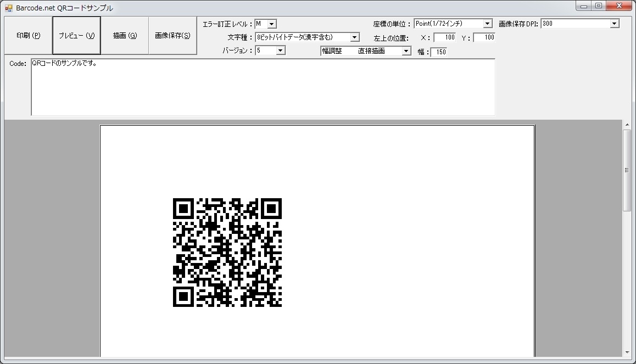Maximize the Barcode.net QRコードサンプル window
The image size is (636, 364).
pos(599,6)
